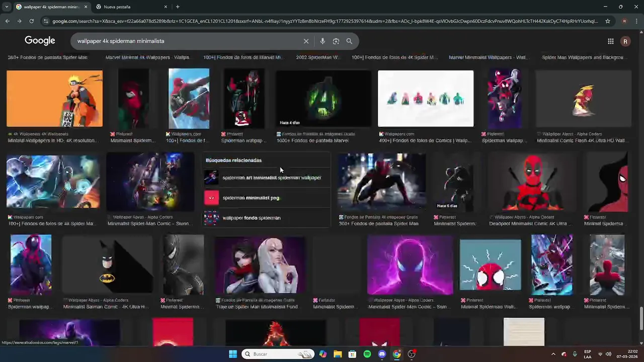644x362 pixels.
Task: Select 'spiderman minimalist png' related search
Action: click(x=266, y=198)
